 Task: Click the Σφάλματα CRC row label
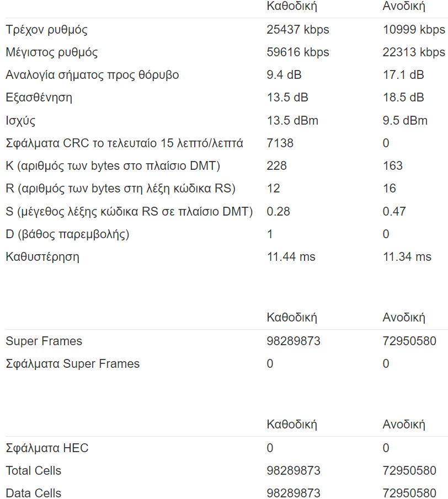pyautogui.click(x=124, y=143)
